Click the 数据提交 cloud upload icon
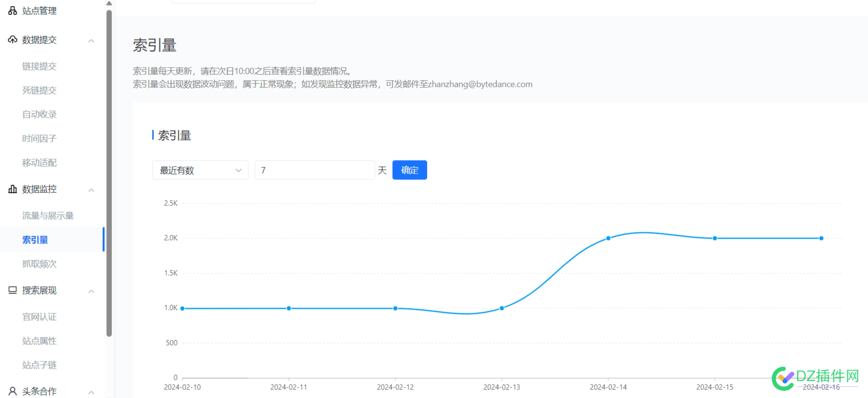The height and width of the screenshot is (398, 868). [13, 40]
